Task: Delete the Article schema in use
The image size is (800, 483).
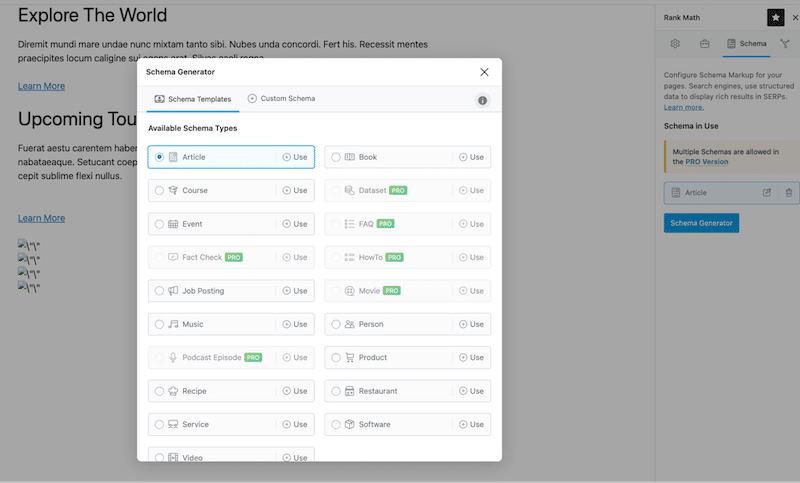Action: [789, 193]
